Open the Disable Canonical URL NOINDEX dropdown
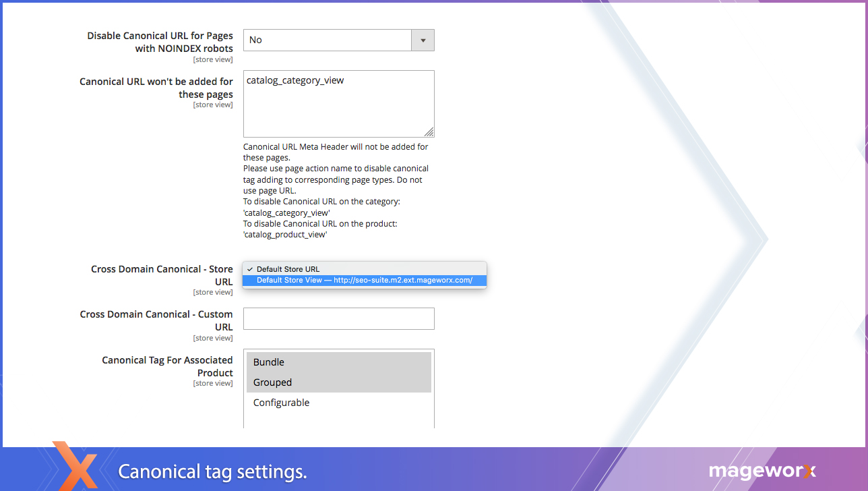 pos(338,40)
